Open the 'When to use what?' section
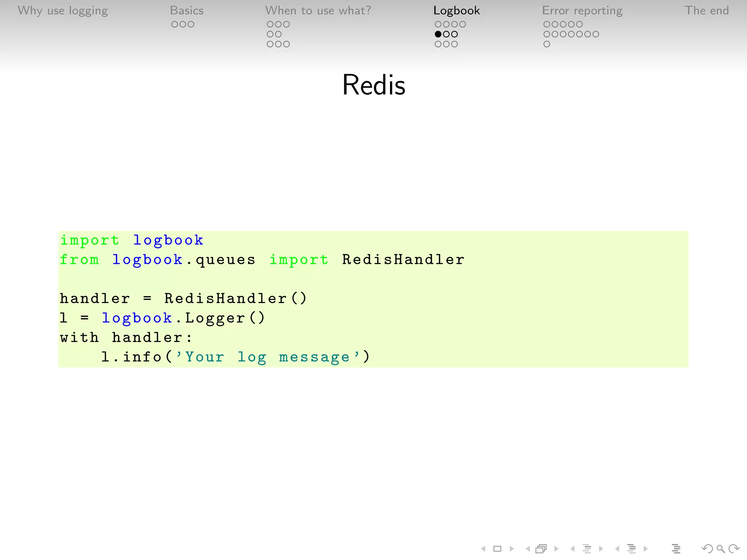This screenshot has width=747, height=560. 318,11
